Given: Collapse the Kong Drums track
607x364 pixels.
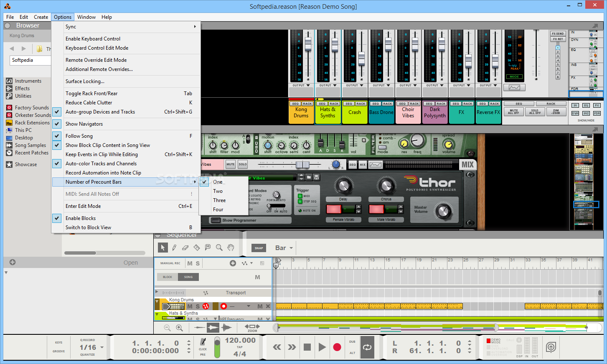Looking at the screenshot, I should tap(157, 301).
